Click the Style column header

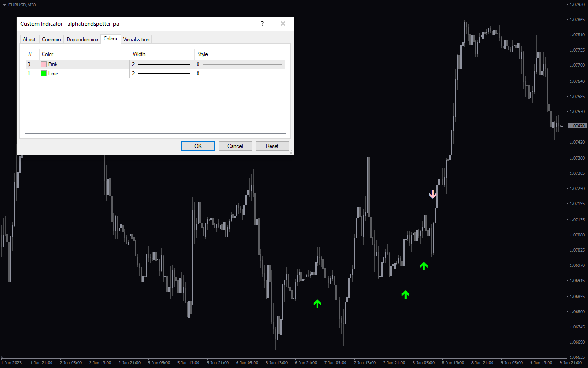pos(240,54)
